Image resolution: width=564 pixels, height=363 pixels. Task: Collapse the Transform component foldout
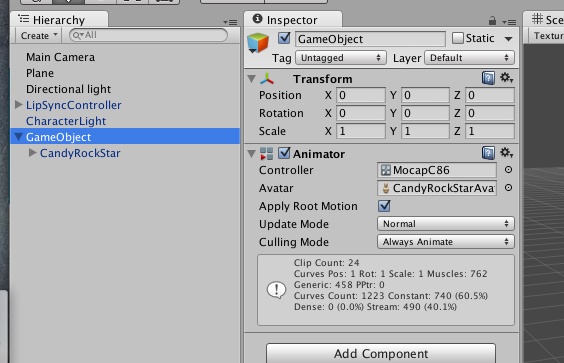point(251,78)
